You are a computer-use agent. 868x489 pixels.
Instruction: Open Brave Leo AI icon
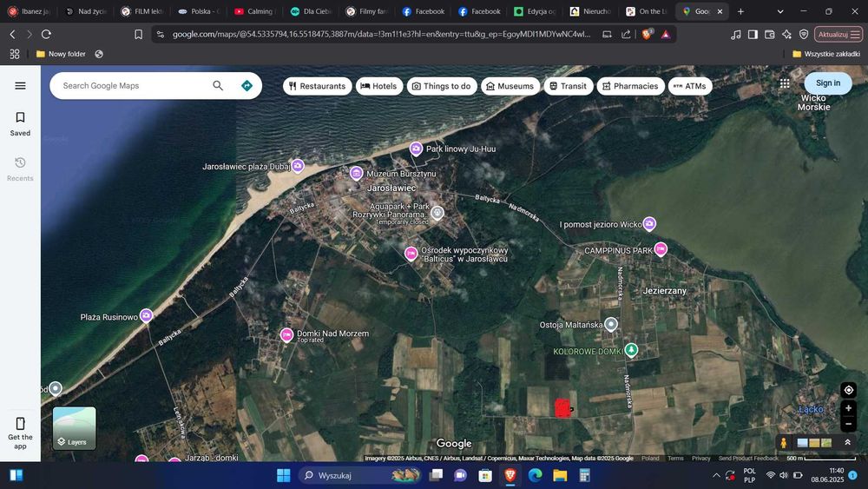pyautogui.click(x=786, y=35)
